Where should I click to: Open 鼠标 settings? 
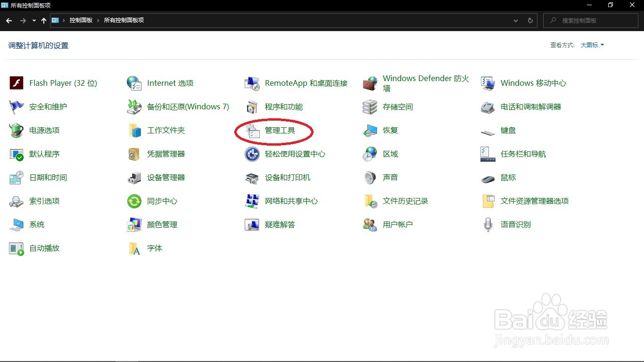point(507,178)
